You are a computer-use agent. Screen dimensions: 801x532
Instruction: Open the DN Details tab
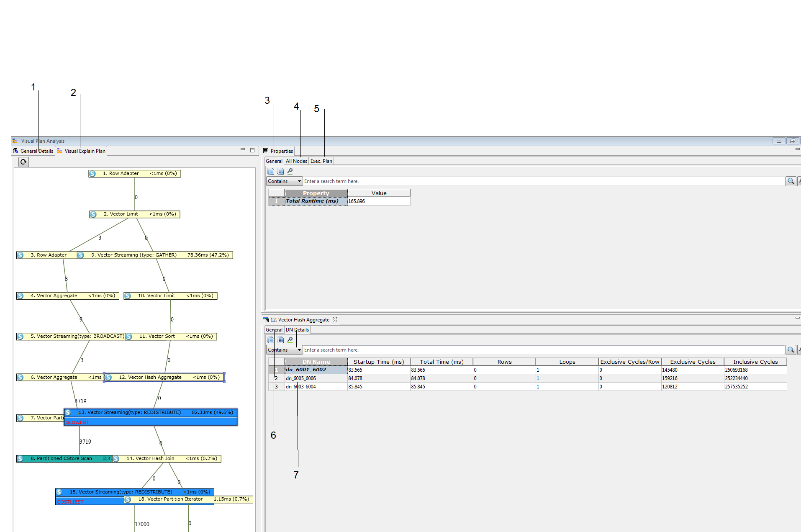[297, 330]
